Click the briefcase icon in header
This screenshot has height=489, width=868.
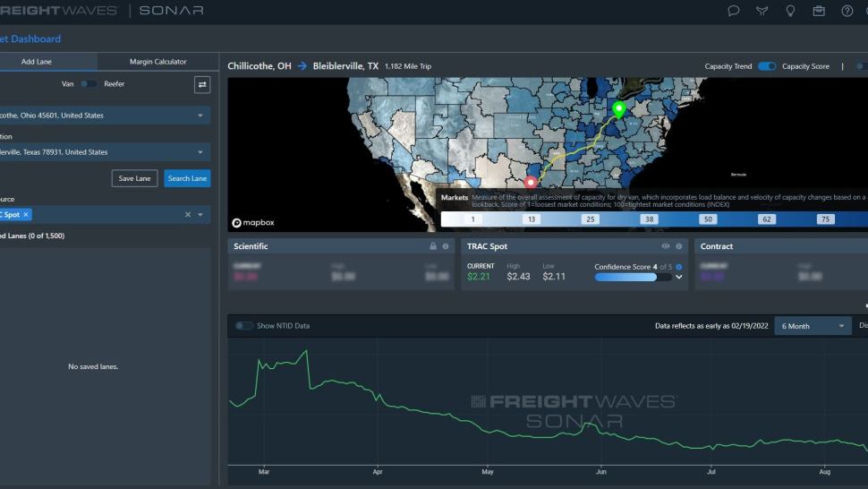coord(819,11)
